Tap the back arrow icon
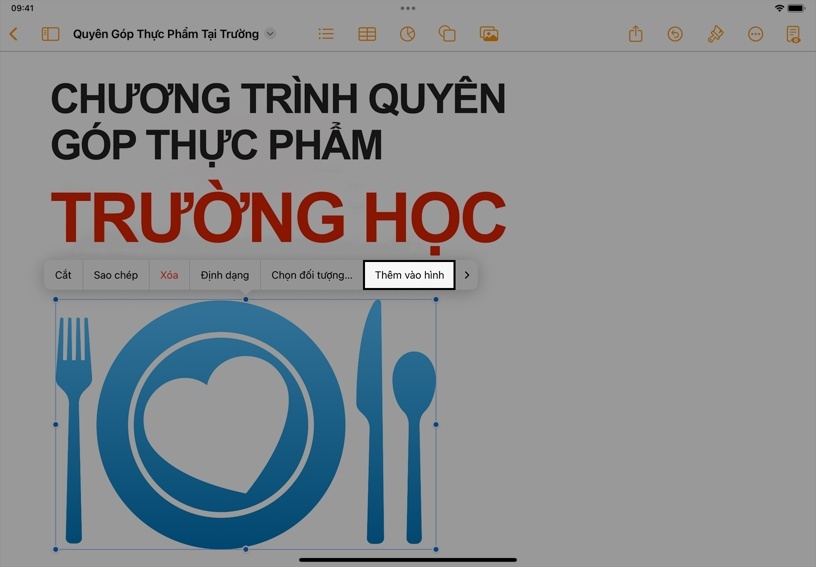 (x=14, y=34)
